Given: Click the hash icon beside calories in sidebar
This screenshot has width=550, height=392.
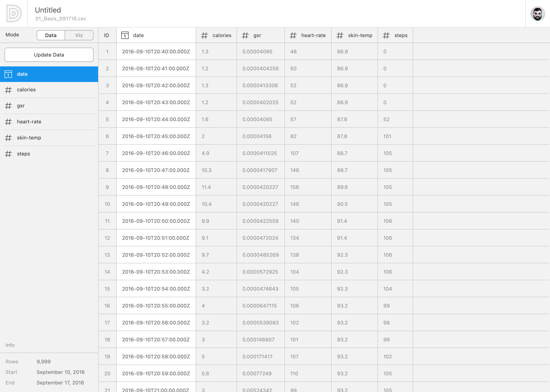Looking at the screenshot, I should click(8, 90).
